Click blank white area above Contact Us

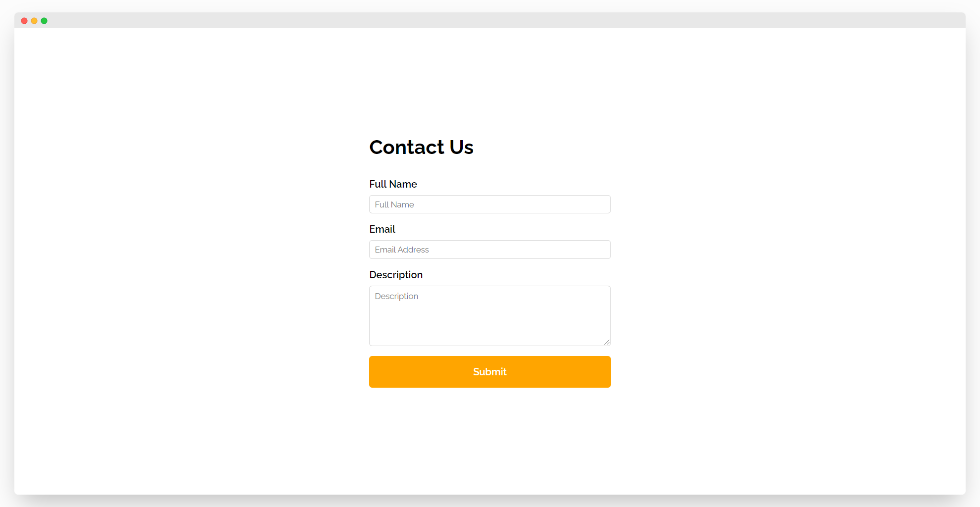pyautogui.click(x=490, y=79)
